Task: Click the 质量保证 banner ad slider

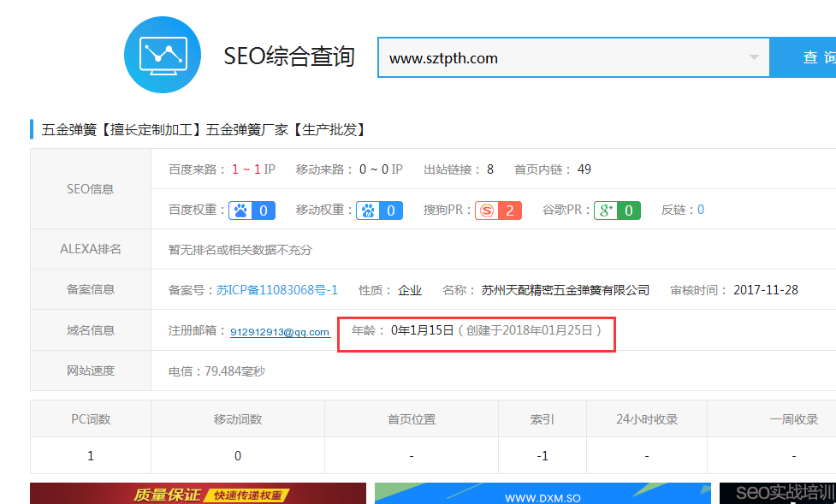Action: point(197,494)
